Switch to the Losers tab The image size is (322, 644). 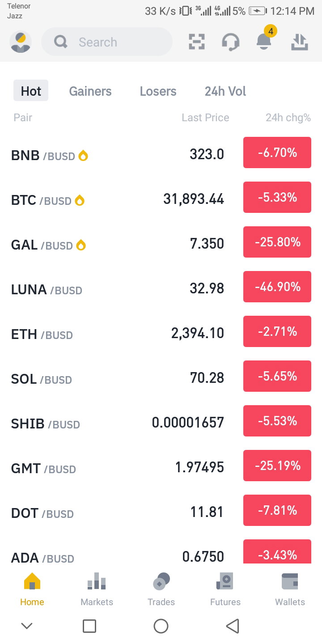[158, 91]
